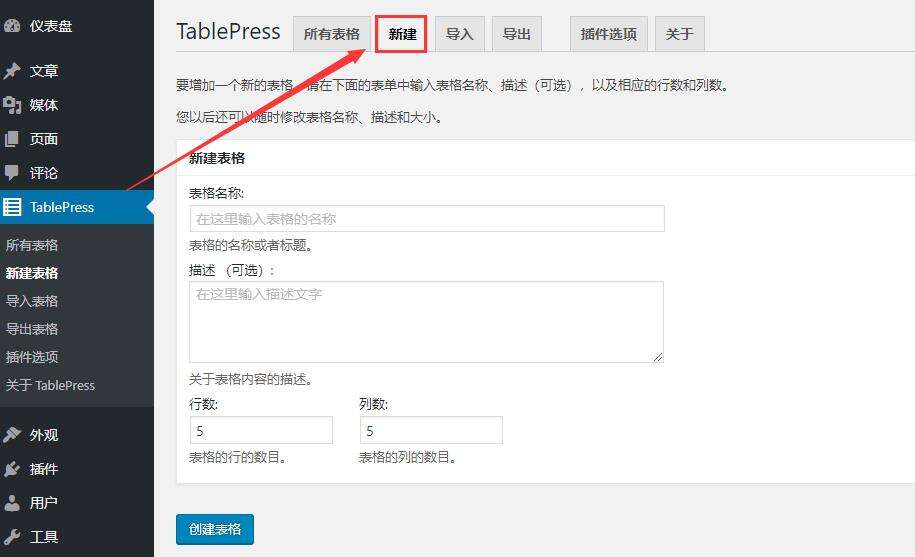Viewport: 915px width, 557px height.
Task: Click the 新建表格 section heading
Action: (x=216, y=158)
